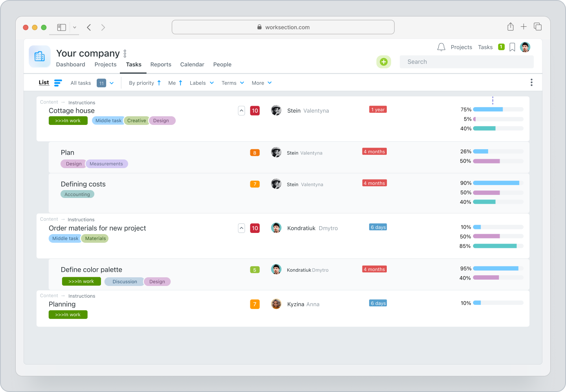566x392 pixels.
Task: Open the green plus button to create a task
Action: [384, 62]
